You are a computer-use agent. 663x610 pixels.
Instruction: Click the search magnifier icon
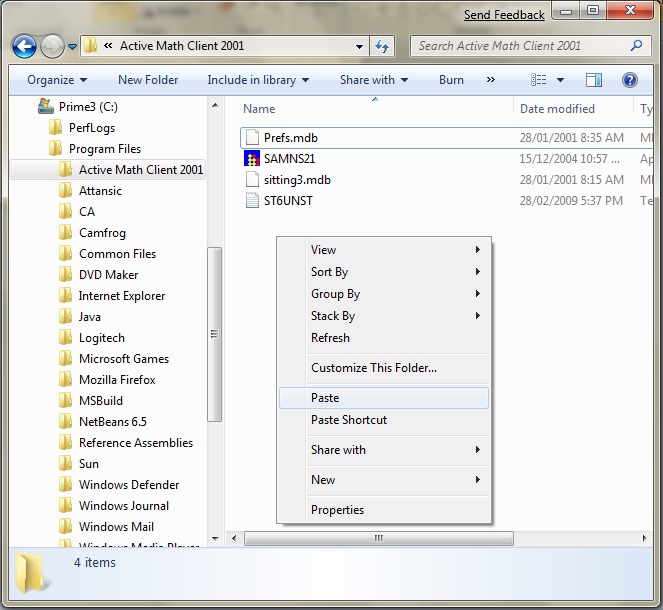[636, 45]
